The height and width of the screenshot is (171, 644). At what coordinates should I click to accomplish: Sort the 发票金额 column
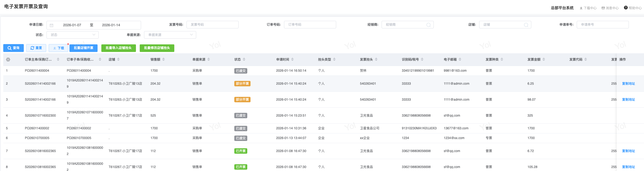pos(544,60)
